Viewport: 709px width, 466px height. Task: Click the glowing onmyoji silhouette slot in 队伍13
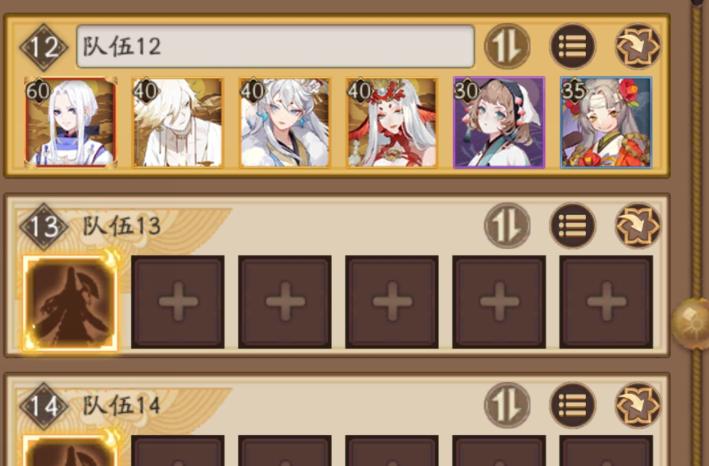[x=71, y=302]
